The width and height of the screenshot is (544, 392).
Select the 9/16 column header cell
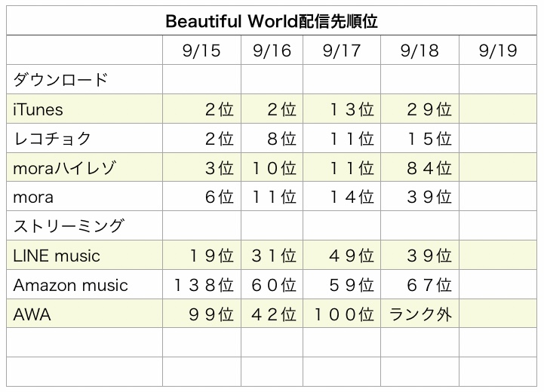pos(272,50)
